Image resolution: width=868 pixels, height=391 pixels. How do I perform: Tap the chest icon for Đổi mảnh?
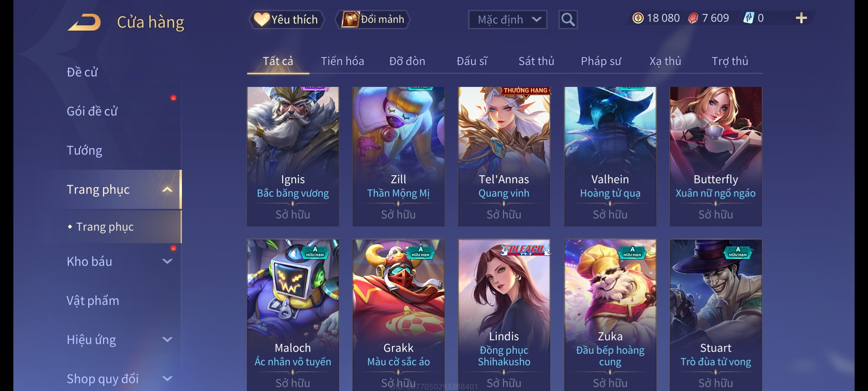tap(350, 19)
